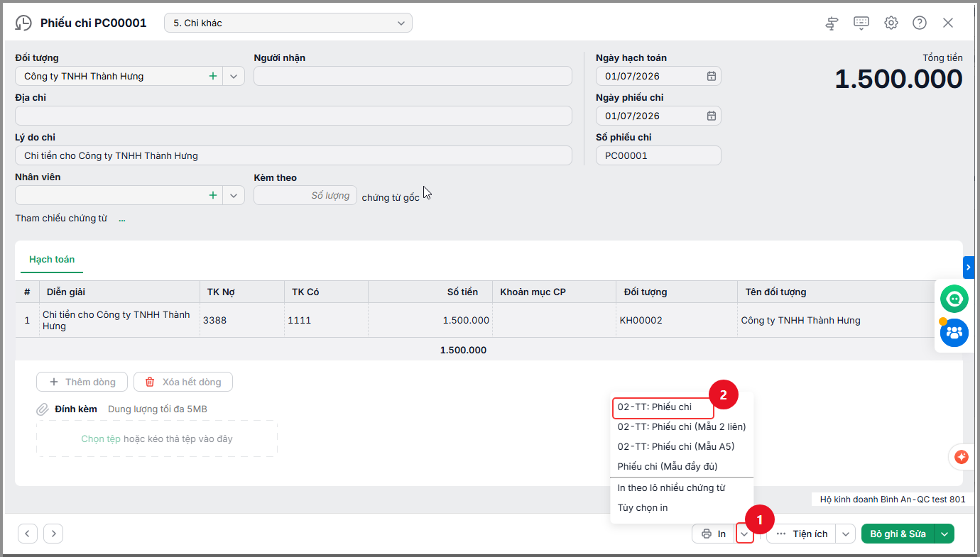The image size is (980, 557).
Task: Open the guide signpost icon in header
Action: pos(832,23)
